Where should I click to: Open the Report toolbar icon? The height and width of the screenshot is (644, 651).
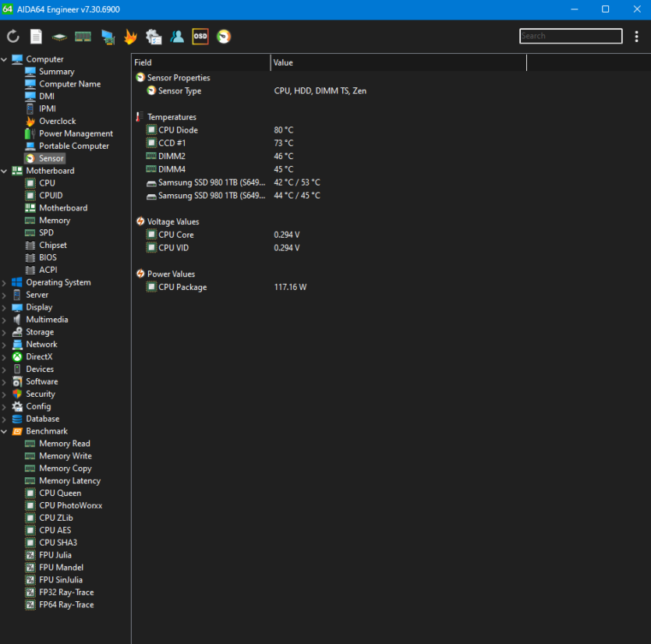36,37
